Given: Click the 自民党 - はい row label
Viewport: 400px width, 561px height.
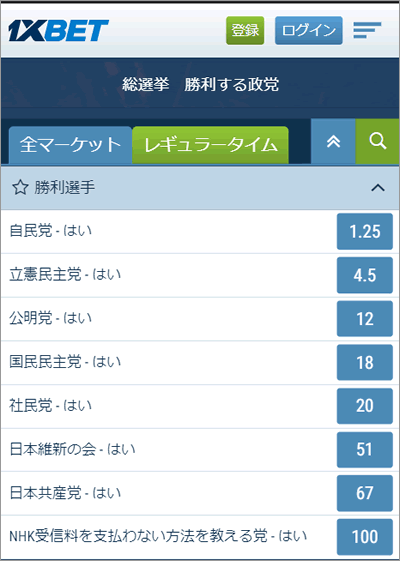Looking at the screenshot, I should 50,231.
